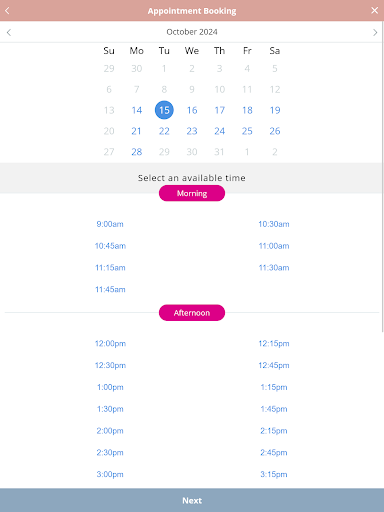Advance calendar to next month
384x512 pixels.
(x=375, y=32)
